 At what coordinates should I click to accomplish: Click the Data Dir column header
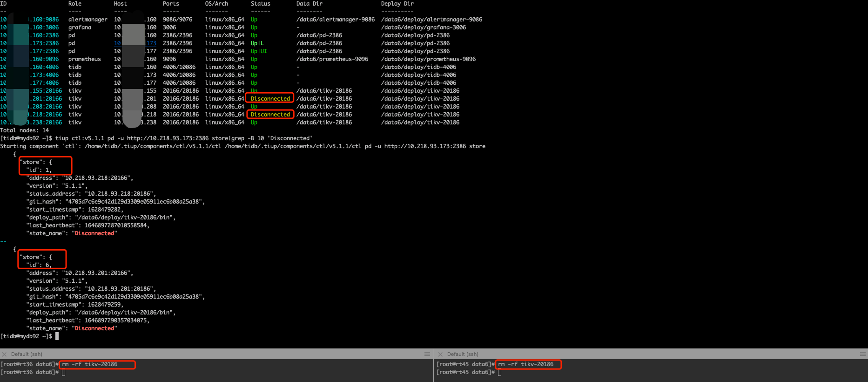[x=310, y=4]
